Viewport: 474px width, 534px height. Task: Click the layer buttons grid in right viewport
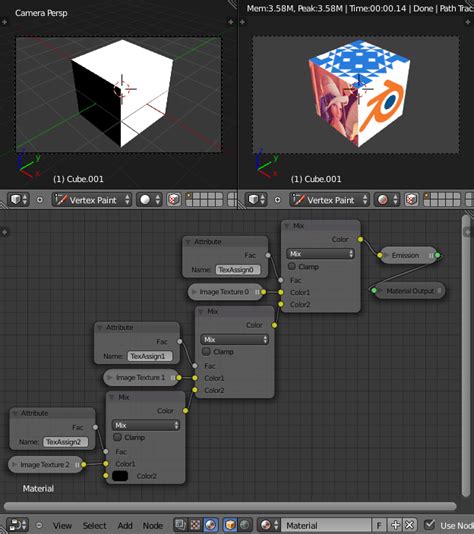pos(442,200)
